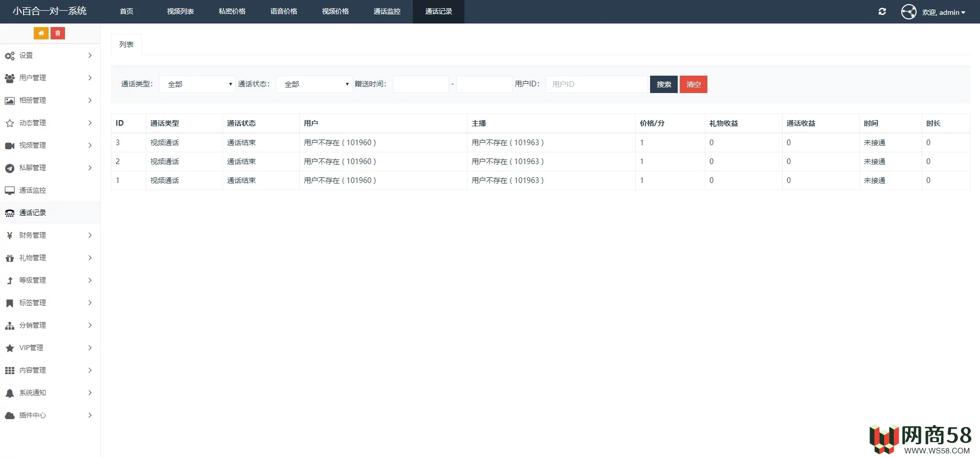Click the 财务管理 yen icon
The image size is (980, 458).
point(10,236)
